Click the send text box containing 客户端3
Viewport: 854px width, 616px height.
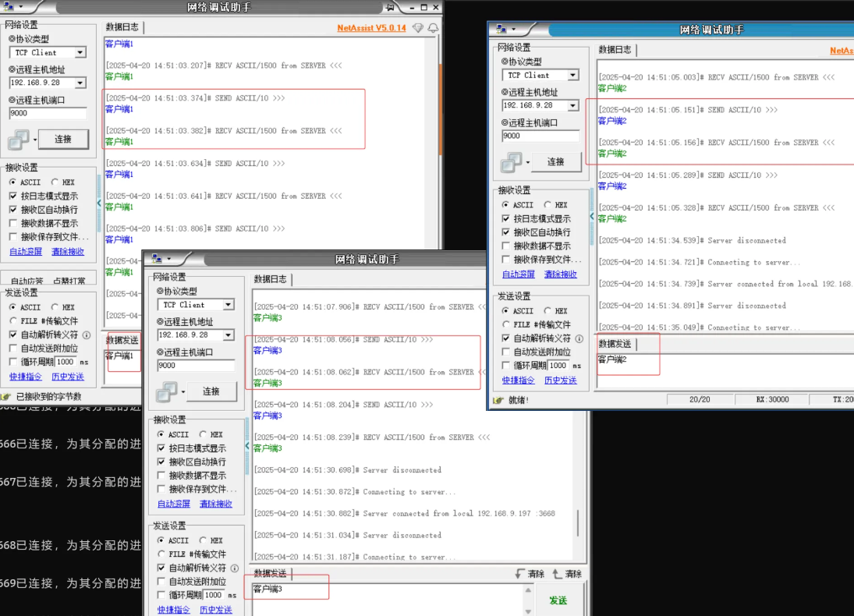coord(388,600)
